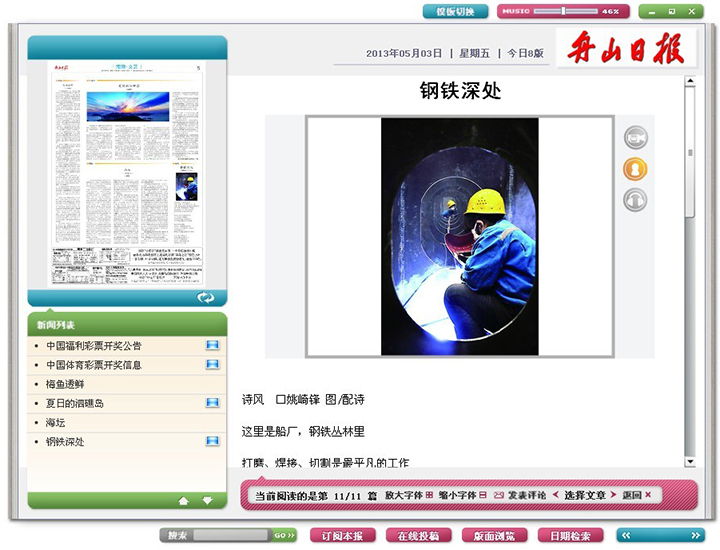Click the refresh arrows icon under the page thumbnail

pos(206,297)
